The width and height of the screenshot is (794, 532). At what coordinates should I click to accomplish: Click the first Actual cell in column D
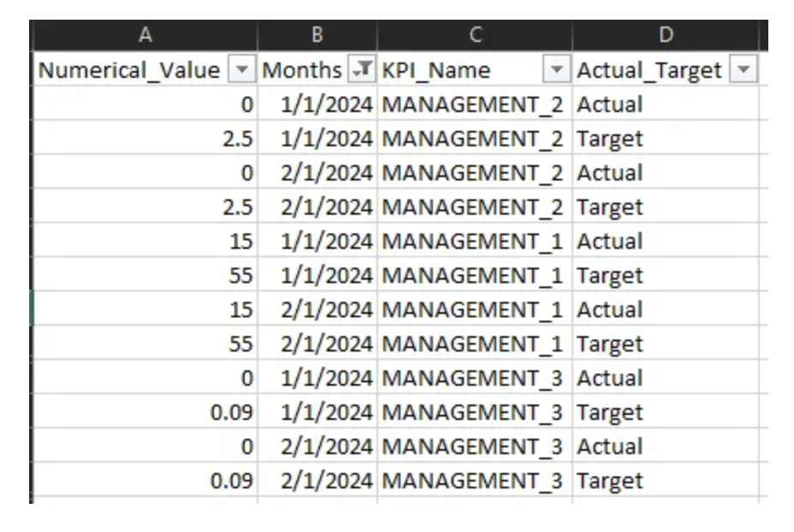click(x=609, y=104)
